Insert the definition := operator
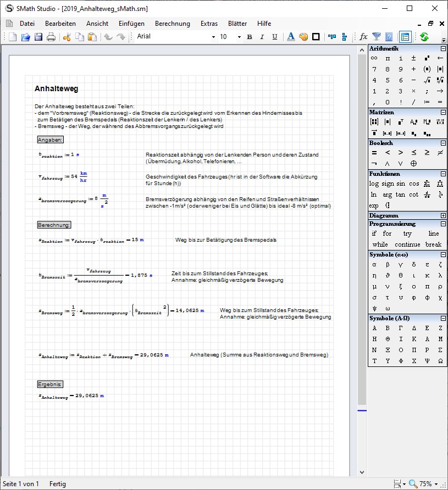 (x=427, y=102)
